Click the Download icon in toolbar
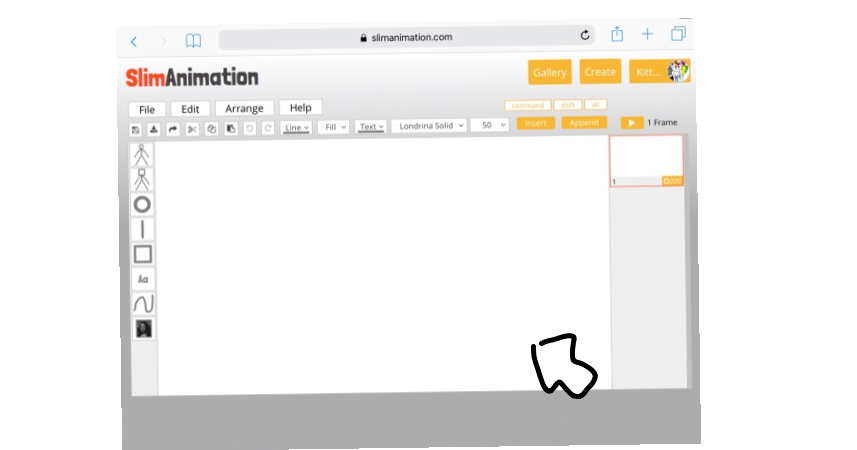This screenshot has height=450, width=857. [154, 130]
